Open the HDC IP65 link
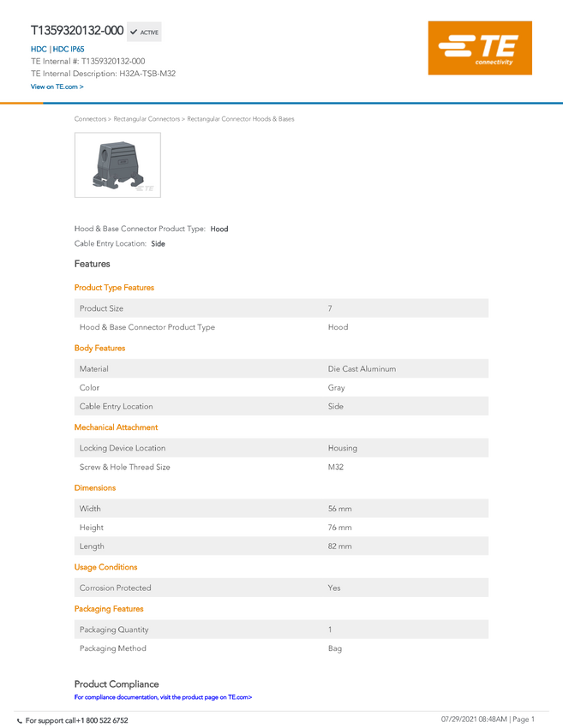Screen dimensions: 563x728 click(69, 49)
